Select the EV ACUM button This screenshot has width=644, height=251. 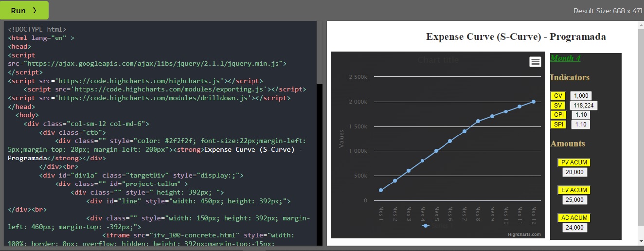click(x=574, y=190)
